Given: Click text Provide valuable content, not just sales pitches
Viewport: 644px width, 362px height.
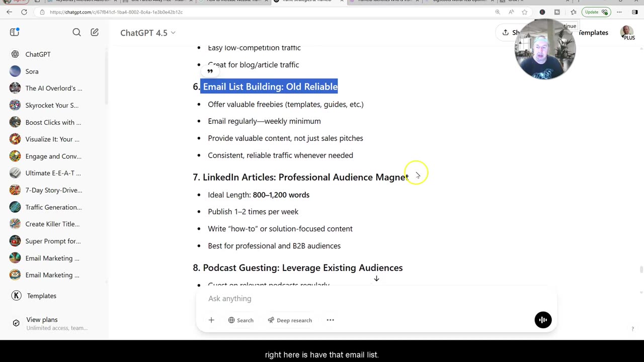Looking at the screenshot, I should (285, 138).
